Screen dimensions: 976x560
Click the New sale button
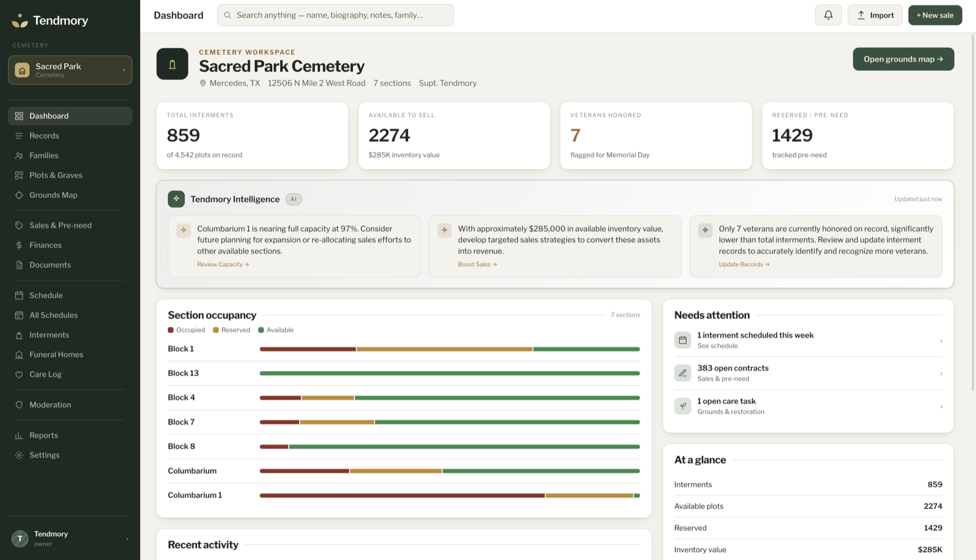(935, 15)
